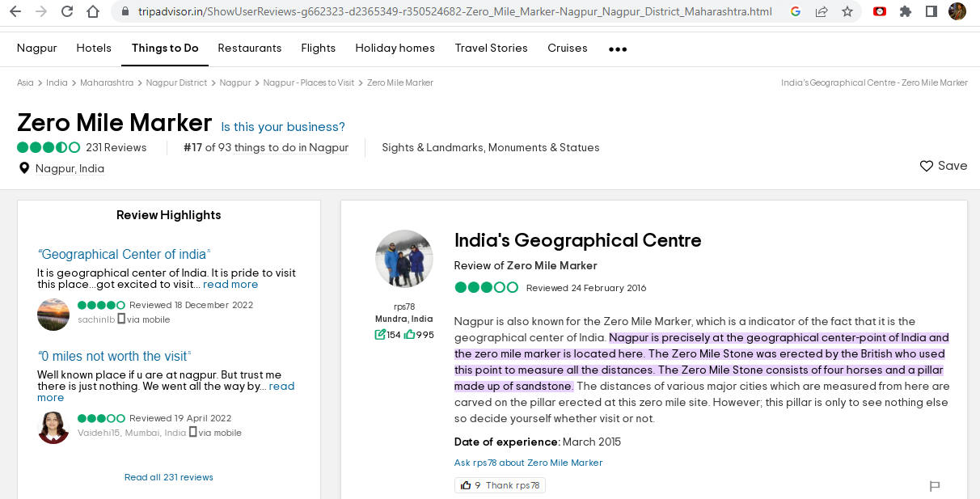Click rps78's contributions icon showing 154
The width and height of the screenshot is (980, 499).
point(380,335)
